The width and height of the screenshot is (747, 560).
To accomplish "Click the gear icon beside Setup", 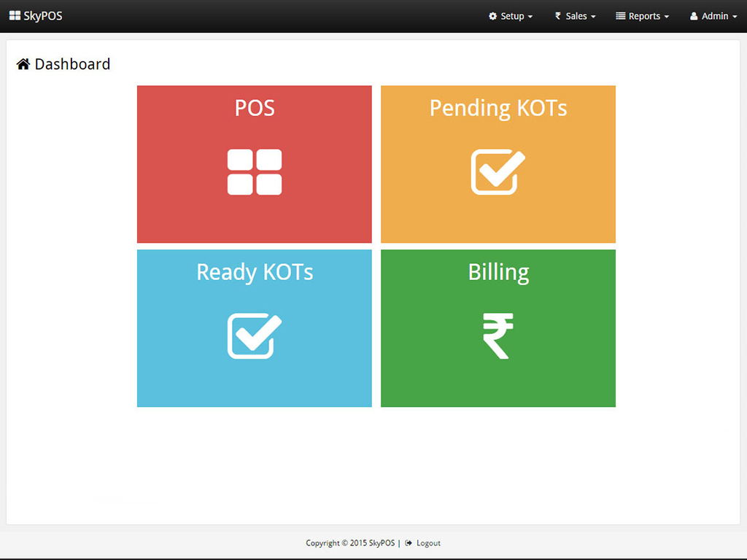I will [x=493, y=16].
